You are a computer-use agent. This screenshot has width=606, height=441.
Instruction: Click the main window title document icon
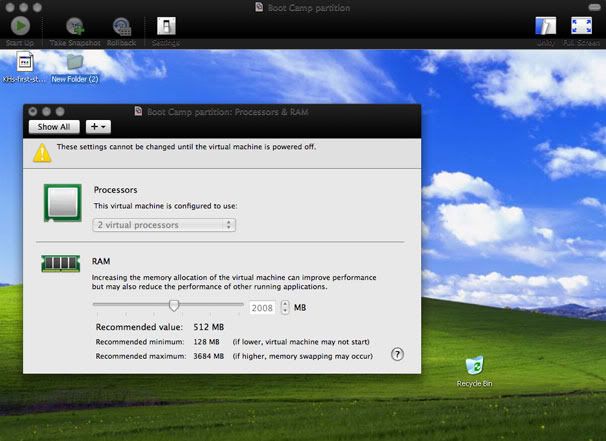(x=259, y=7)
